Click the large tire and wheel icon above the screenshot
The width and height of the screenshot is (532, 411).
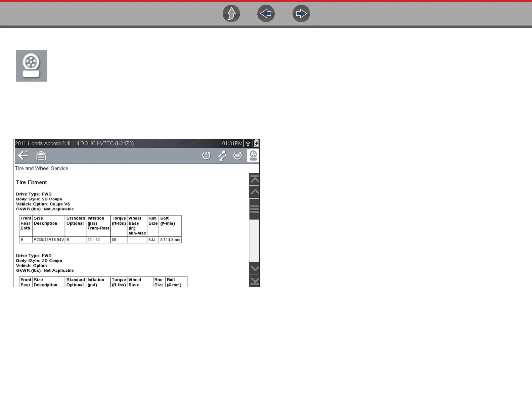[32, 66]
